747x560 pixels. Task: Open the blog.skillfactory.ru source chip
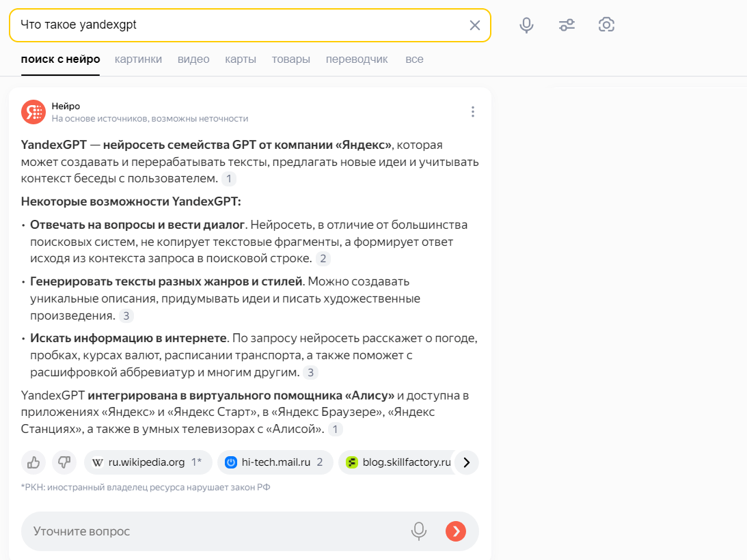pos(398,462)
